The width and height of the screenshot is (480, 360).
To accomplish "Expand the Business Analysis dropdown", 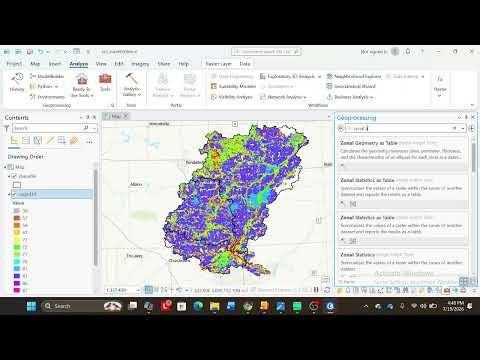I will [x=371, y=97].
